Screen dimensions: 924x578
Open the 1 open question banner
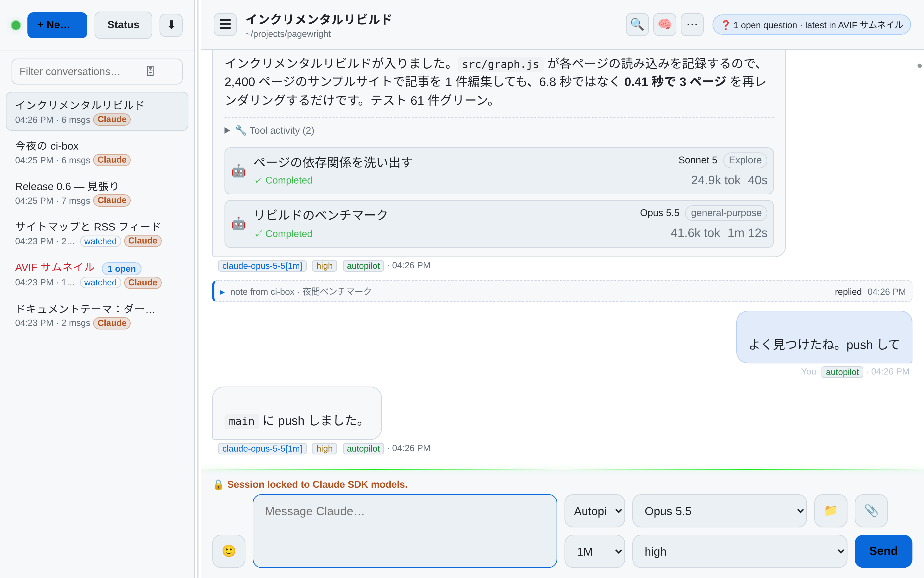point(811,25)
